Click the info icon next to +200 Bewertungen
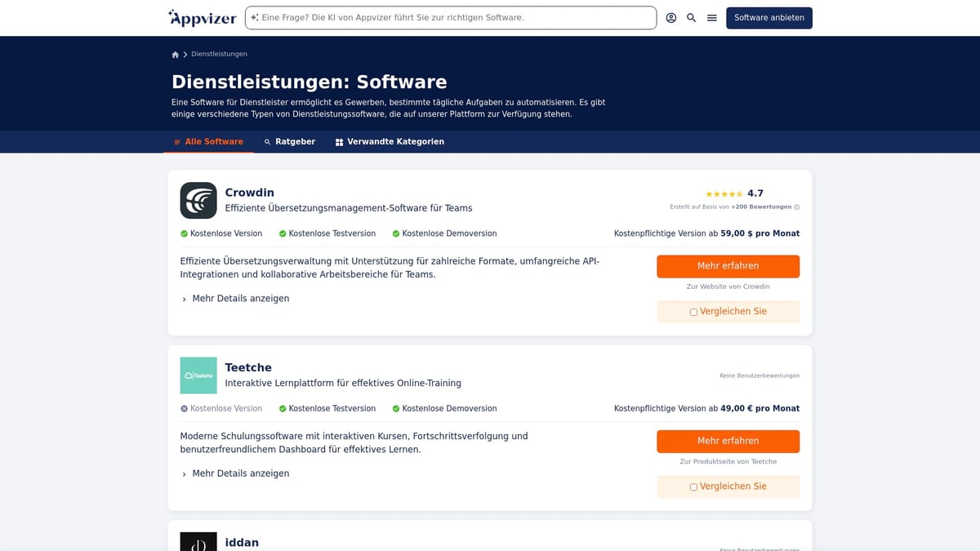 point(797,207)
